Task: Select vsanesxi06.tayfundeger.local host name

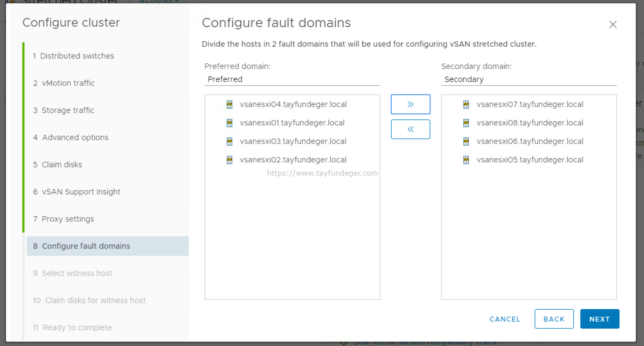Action: 530,141
